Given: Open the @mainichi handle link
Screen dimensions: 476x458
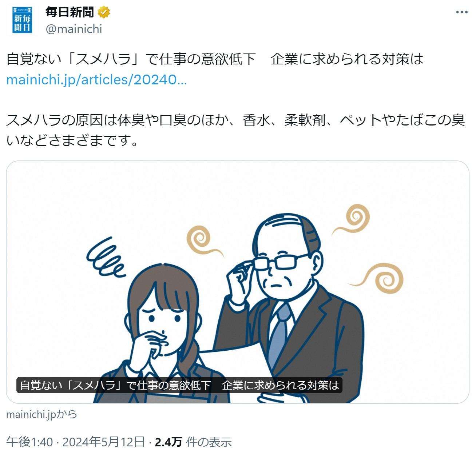Looking at the screenshot, I should [74, 29].
